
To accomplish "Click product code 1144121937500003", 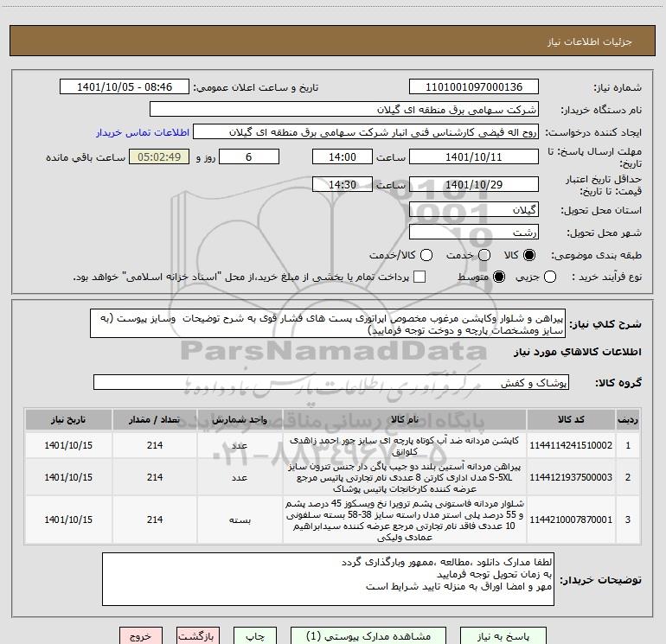I will [571, 477].
